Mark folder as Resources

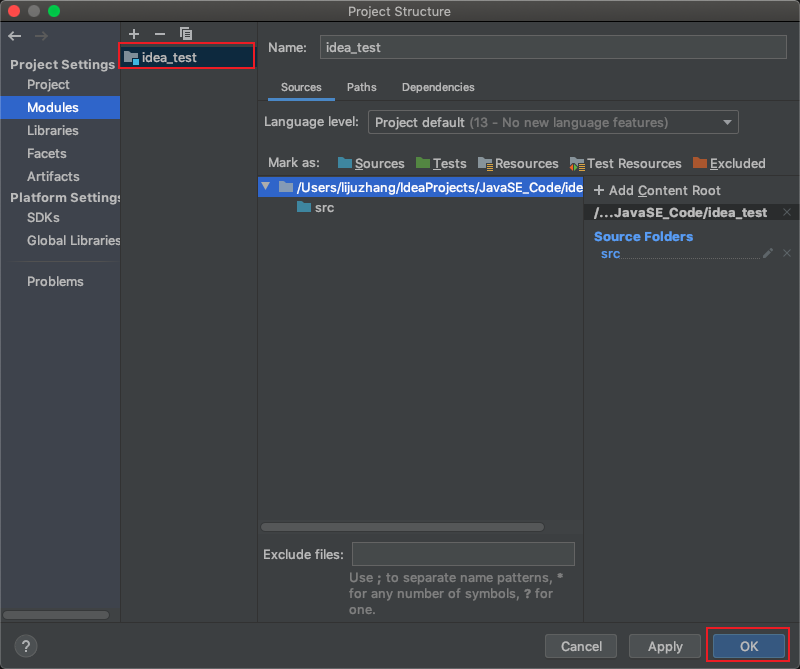click(x=518, y=163)
